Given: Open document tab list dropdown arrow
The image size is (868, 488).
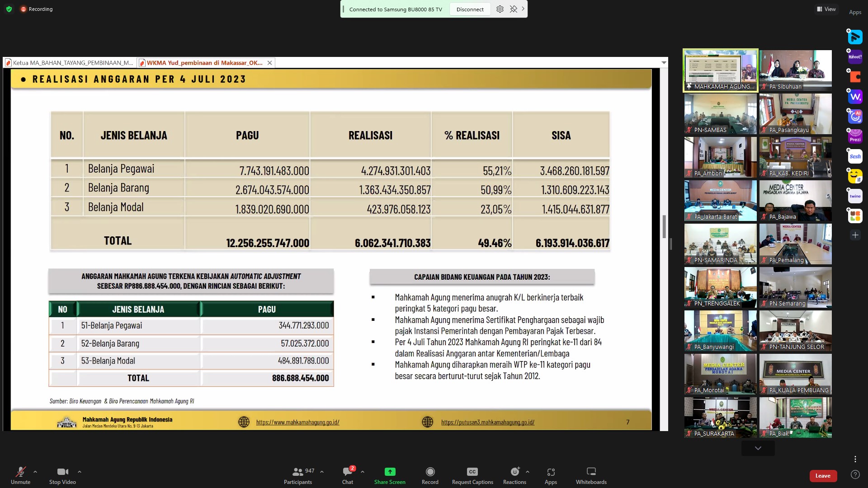Looking at the screenshot, I should pos(664,63).
